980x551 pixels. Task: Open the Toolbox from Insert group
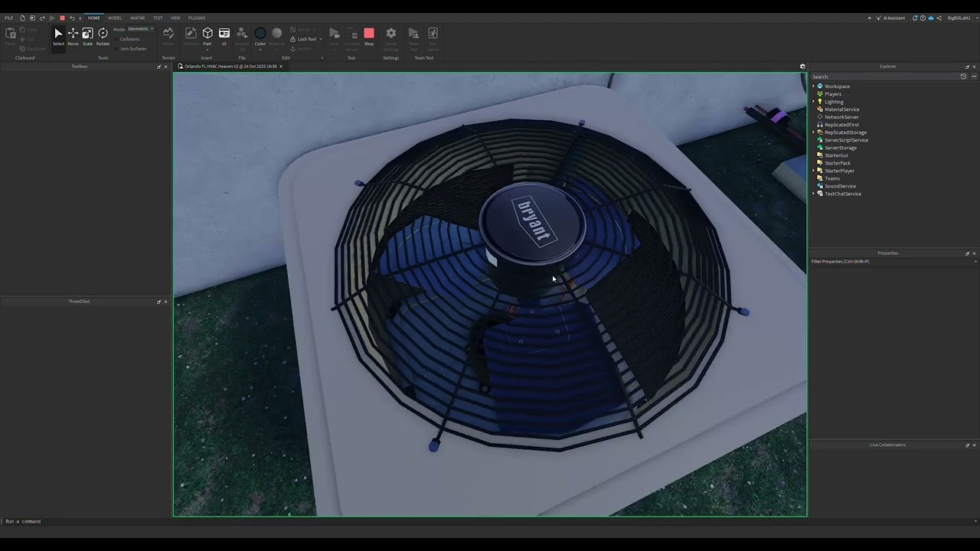pyautogui.click(x=191, y=36)
